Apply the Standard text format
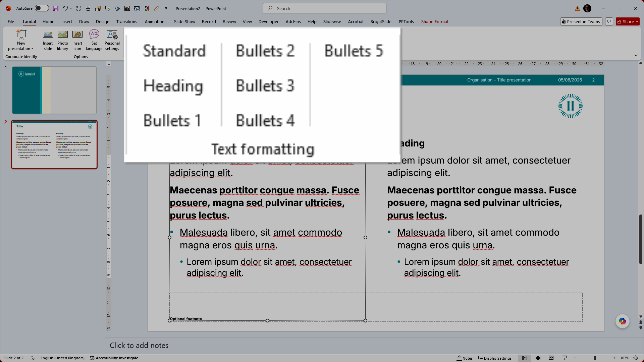This screenshot has height=362, width=644. (174, 51)
